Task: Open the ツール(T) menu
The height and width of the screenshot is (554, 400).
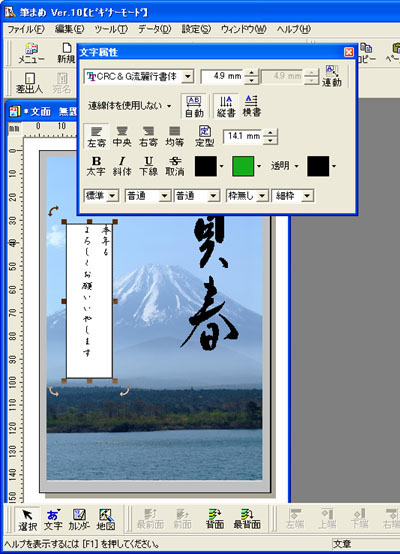Action: [x=111, y=29]
